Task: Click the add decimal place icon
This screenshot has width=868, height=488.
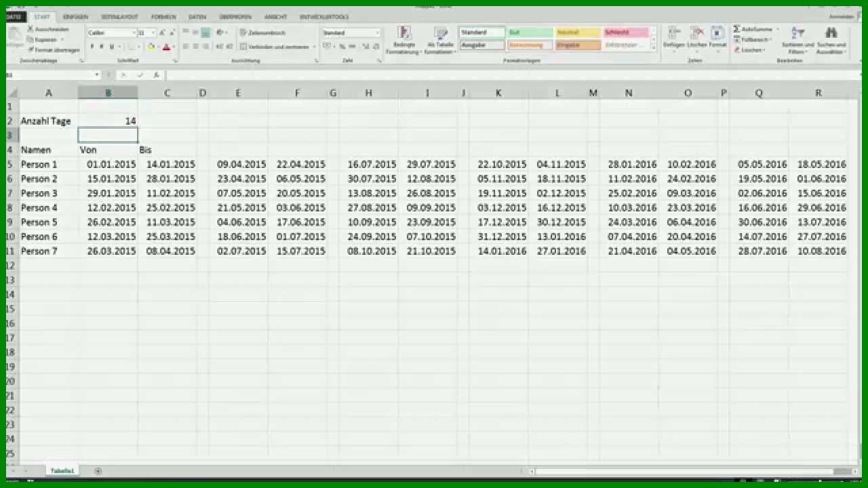Action: 365,47
